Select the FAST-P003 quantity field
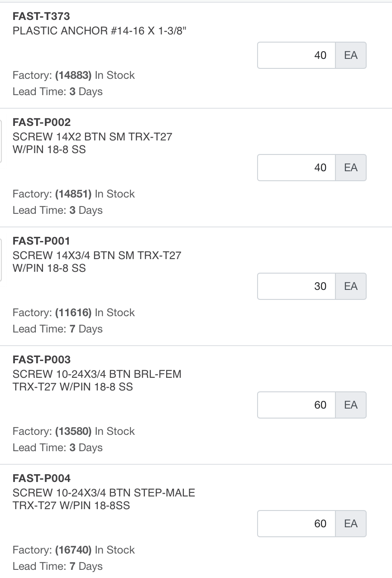392x578 pixels. pos(296,405)
